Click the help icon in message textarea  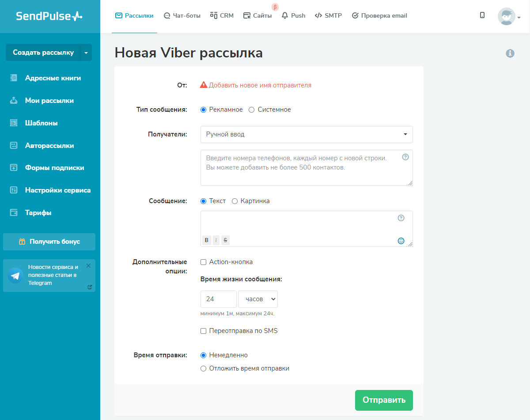point(401,218)
